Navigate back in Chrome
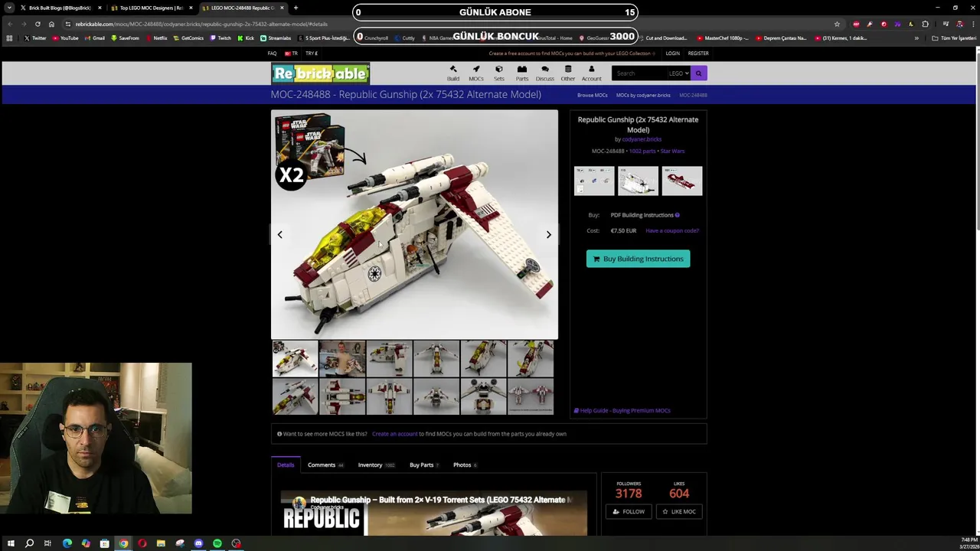This screenshot has width=980, height=551. pos(10,24)
